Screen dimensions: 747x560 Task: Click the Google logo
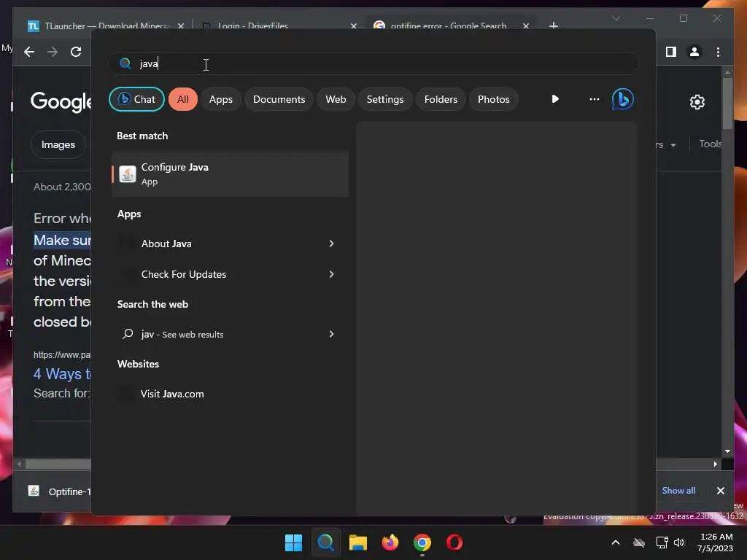[x=61, y=101]
